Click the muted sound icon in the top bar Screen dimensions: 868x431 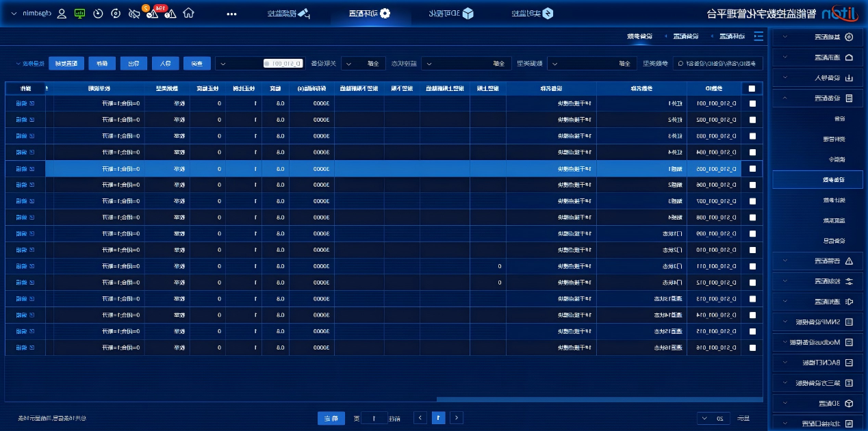pyautogui.click(x=134, y=13)
